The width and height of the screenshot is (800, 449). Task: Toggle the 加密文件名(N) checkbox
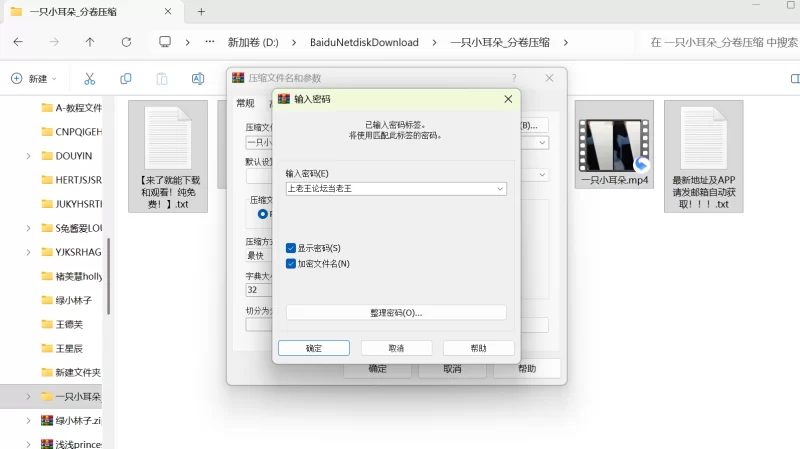[291, 264]
